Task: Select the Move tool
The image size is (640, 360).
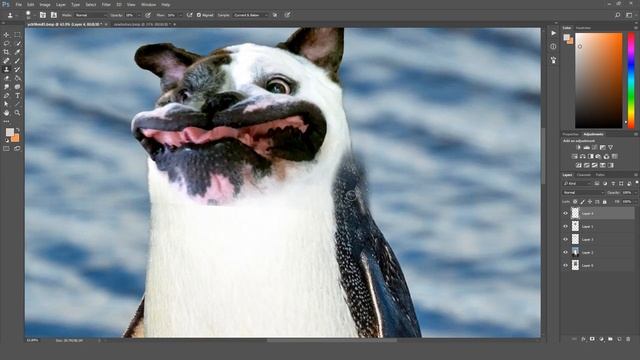Action: [x=7, y=35]
